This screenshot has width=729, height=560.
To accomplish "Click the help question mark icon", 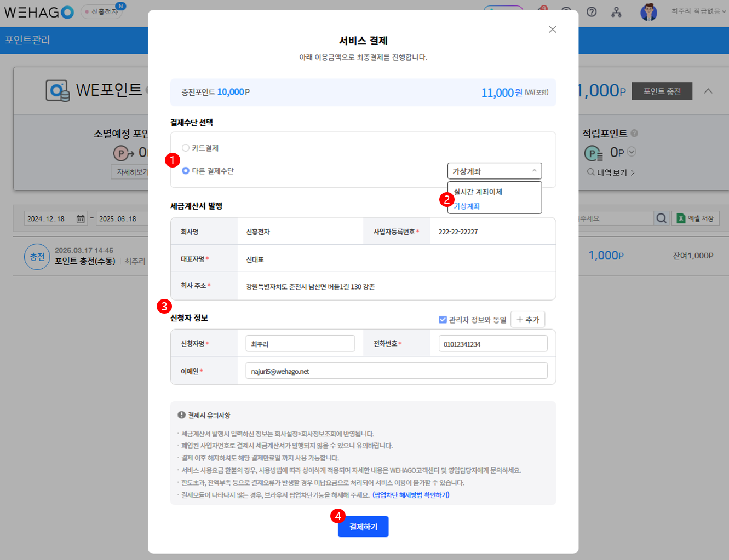I will pyautogui.click(x=592, y=12).
